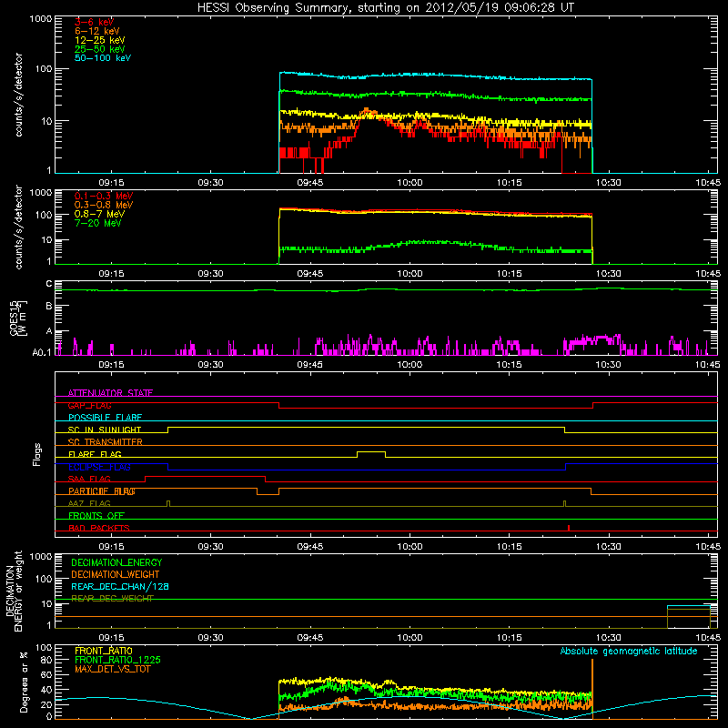Click the SC_TRANSMITTER flag label
Screen dimensions: 728x728
pyautogui.click(x=105, y=442)
